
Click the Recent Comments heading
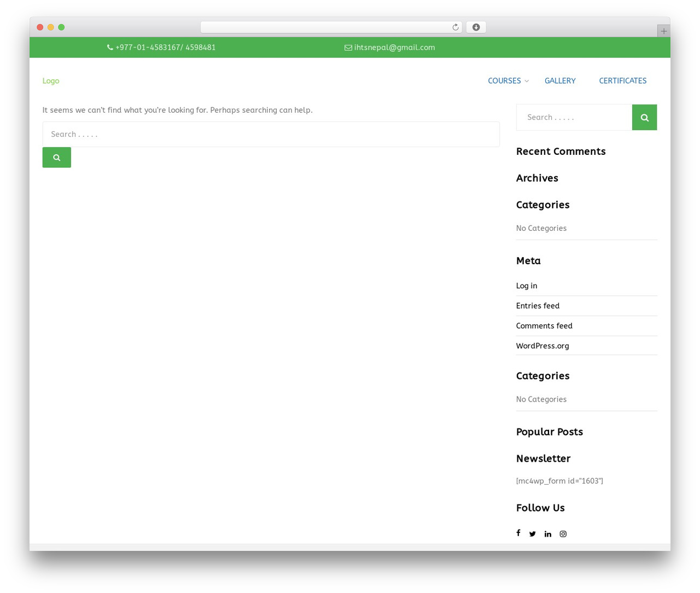[561, 152]
